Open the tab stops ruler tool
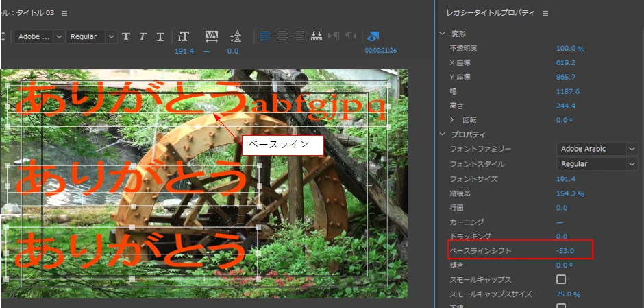The height and width of the screenshot is (308, 644). (x=317, y=36)
